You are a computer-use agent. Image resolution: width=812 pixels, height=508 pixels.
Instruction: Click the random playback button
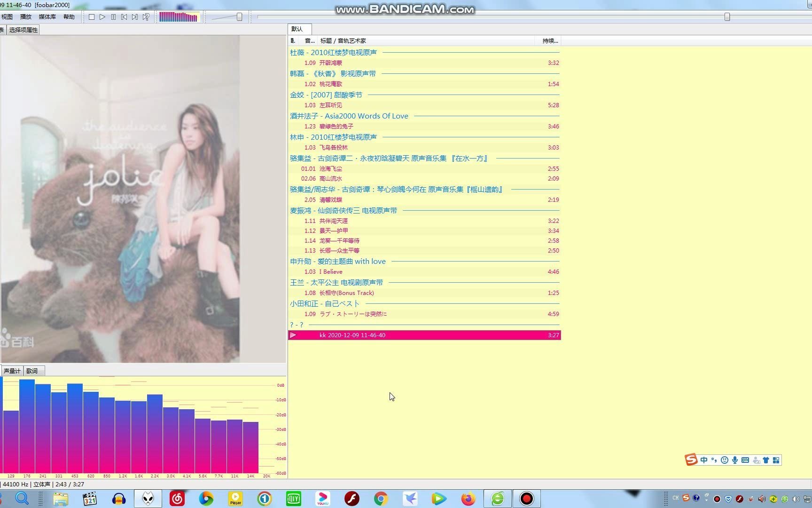pyautogui.click(x=146, y=17)
